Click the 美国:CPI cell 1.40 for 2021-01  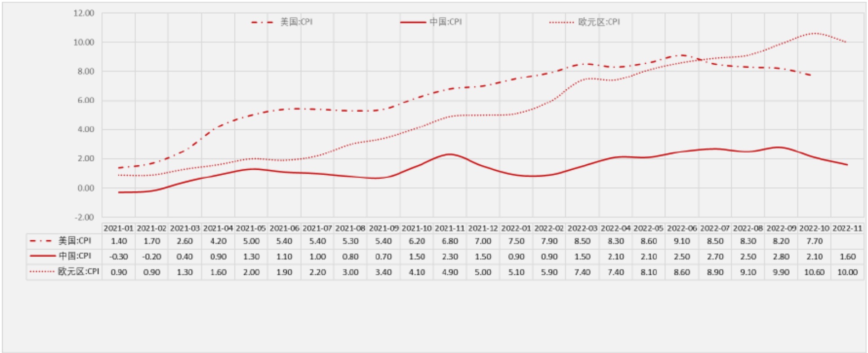[x=119, y=241]
